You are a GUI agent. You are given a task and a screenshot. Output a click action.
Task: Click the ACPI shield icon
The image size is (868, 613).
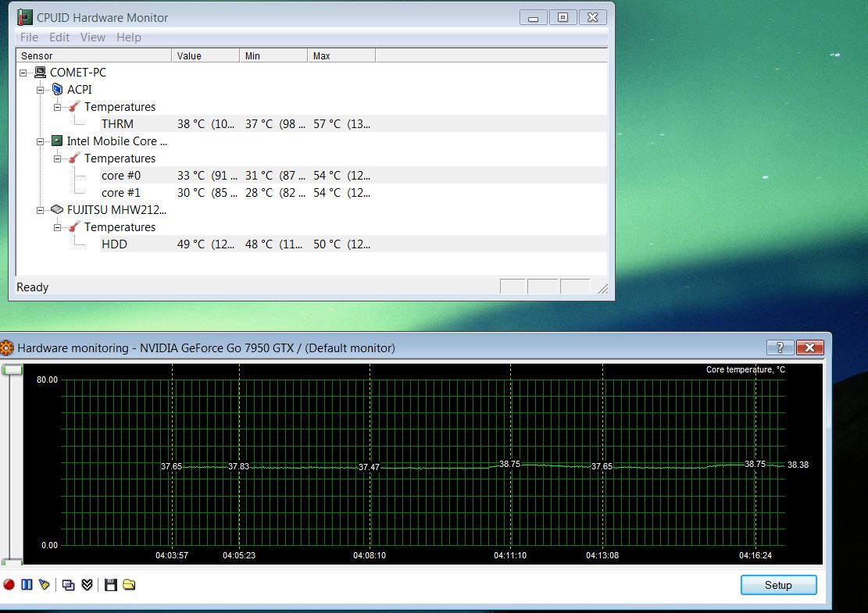(57, 89)
